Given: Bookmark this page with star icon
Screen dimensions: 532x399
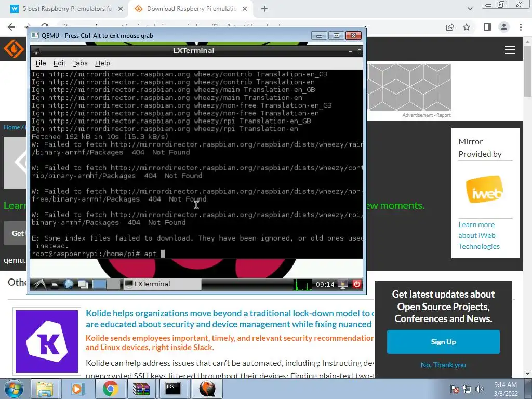Looking at the screenshot, I should 467,27.
